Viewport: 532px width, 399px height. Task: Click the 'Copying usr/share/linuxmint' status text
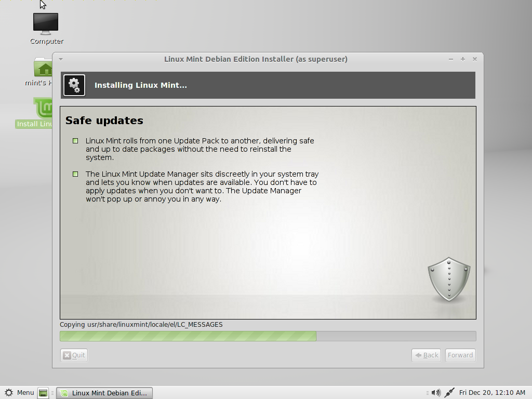141,325
